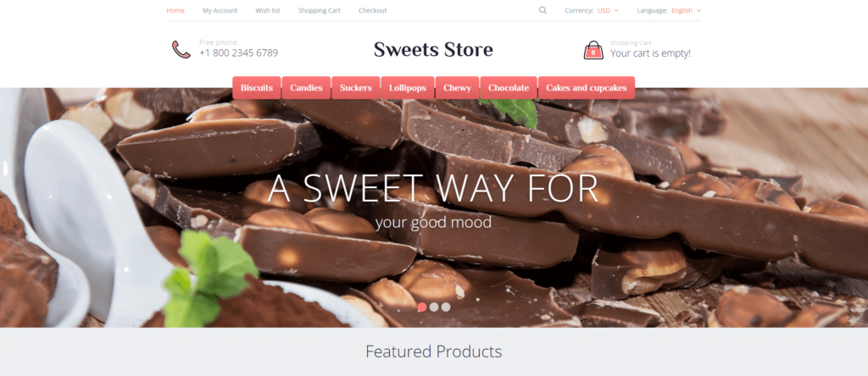The height and width of the screenshot is (376, 868).
Task: Open the USD currency dropdown
Action: tap(608, 10)
